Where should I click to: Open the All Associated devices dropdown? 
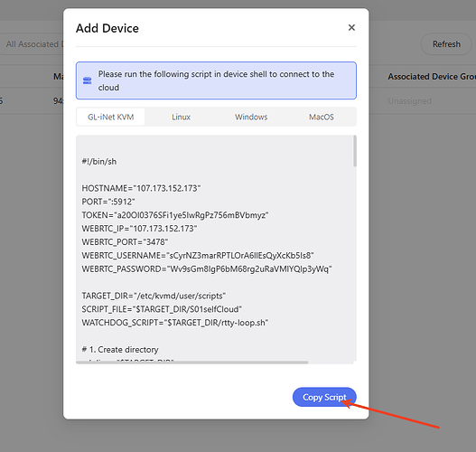tap(32, 44)
